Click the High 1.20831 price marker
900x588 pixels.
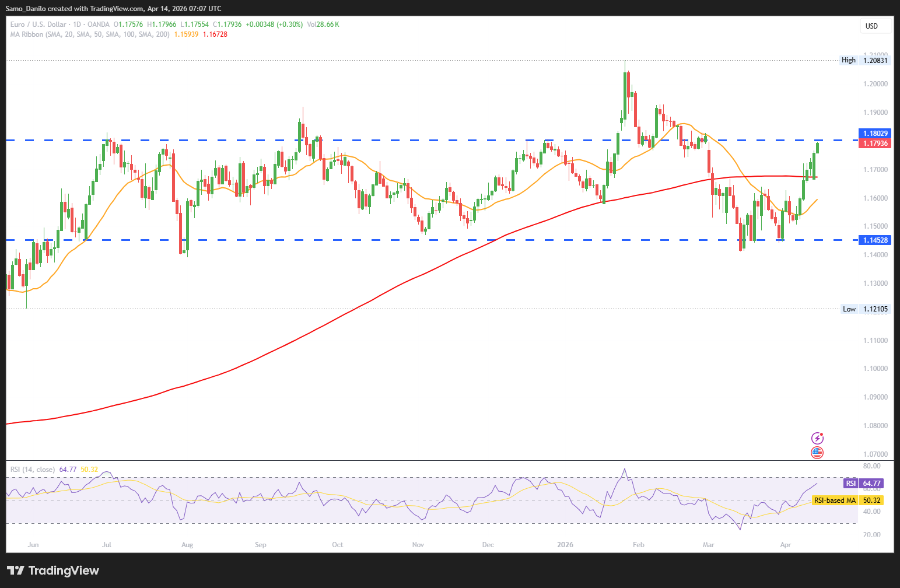866,60
